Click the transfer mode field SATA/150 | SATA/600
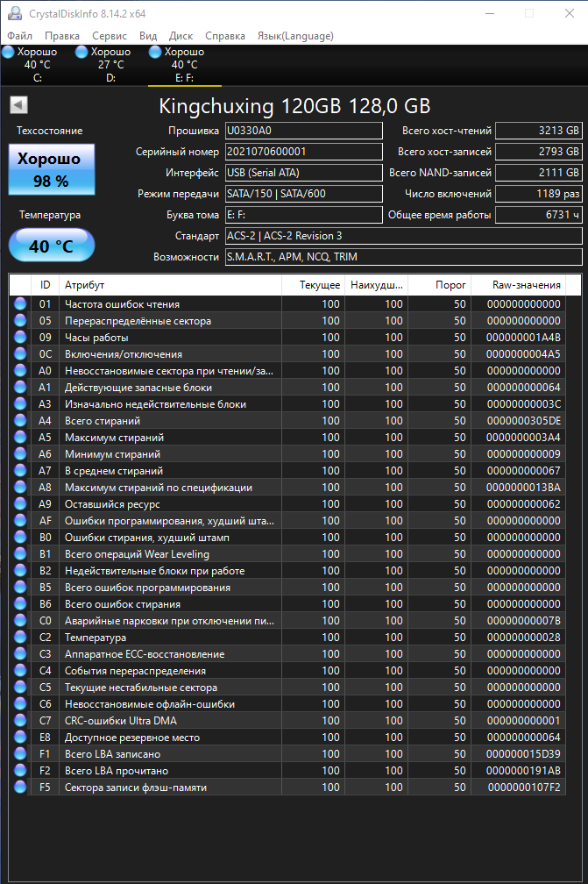588x884 pixels. coord(303,193)
